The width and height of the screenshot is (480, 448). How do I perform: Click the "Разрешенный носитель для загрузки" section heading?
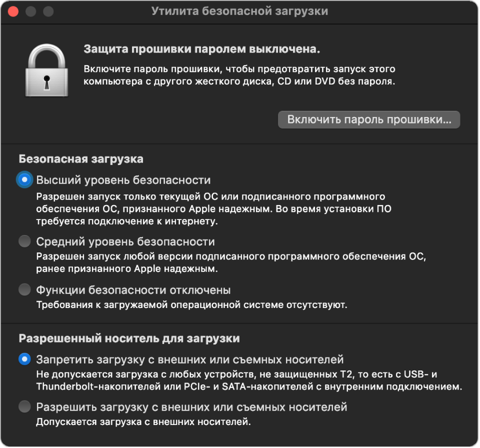pyautogui.click(x=129, y=338)
